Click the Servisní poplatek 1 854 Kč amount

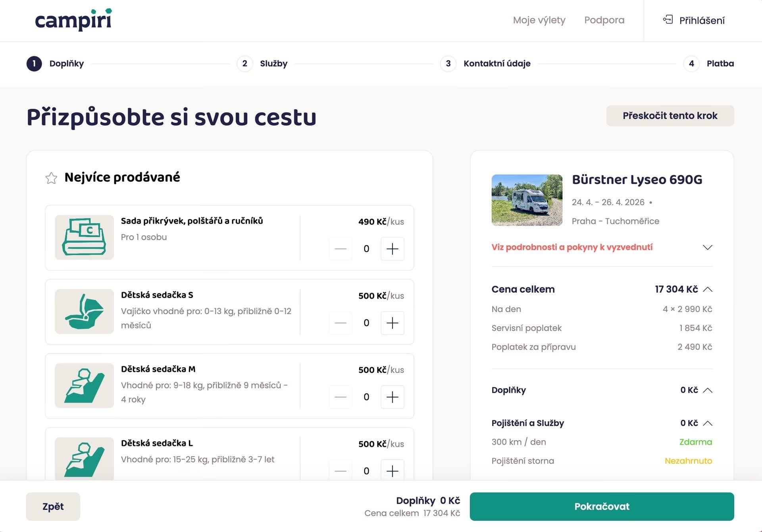[696, 328]
